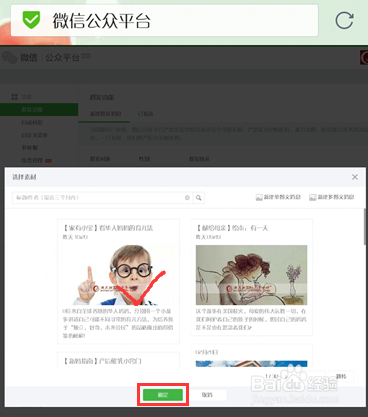Click 新建多图文消息 link
The height and width of the screenshot is (417, 368).
click(336, 197)
